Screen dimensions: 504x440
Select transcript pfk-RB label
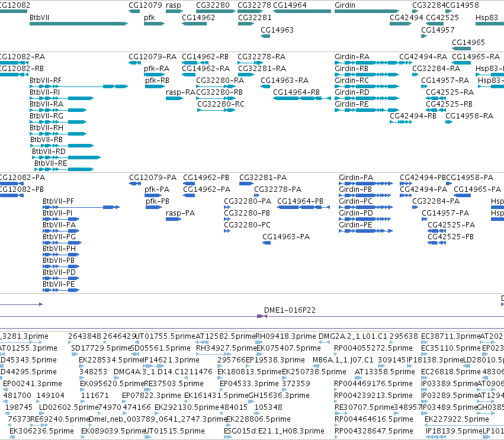coord(157,81)
